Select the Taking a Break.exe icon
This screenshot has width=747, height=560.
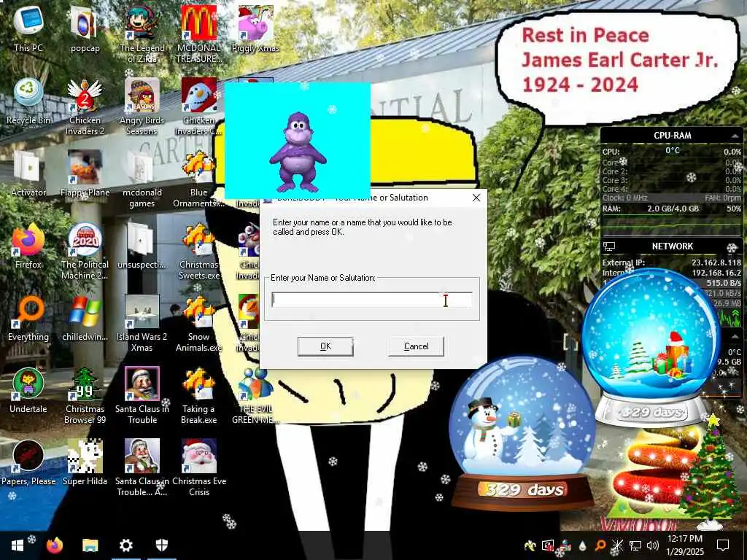tap(198, 396)
